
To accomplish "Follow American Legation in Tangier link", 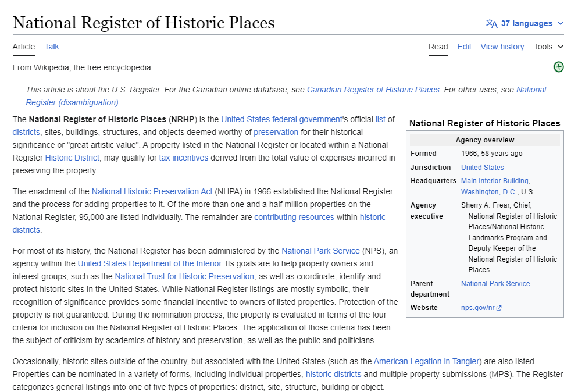I will click(x=426, y=361).
